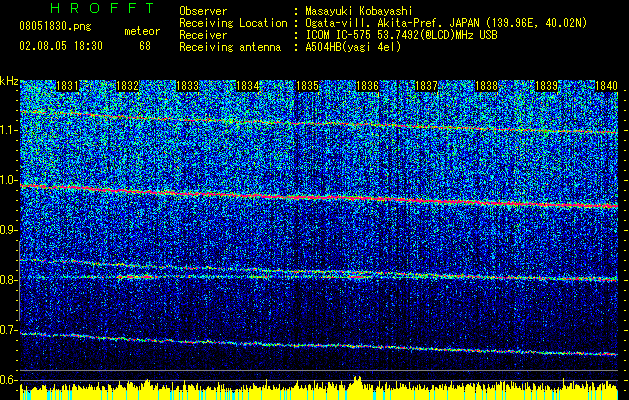Image resolution: width=629 pixels, height=400 pixels.
Task: Click the 0.7 frequency axis label
Action: tap(9, 330)
